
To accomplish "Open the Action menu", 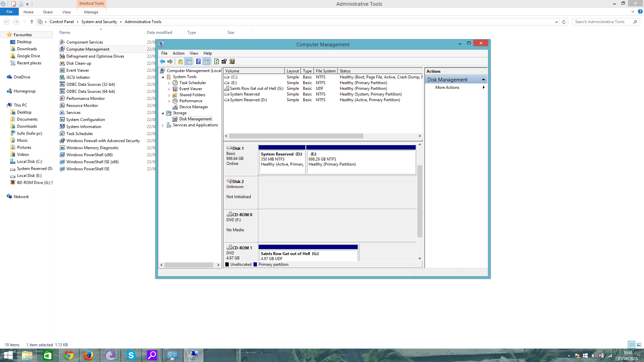I will [178, 53].
